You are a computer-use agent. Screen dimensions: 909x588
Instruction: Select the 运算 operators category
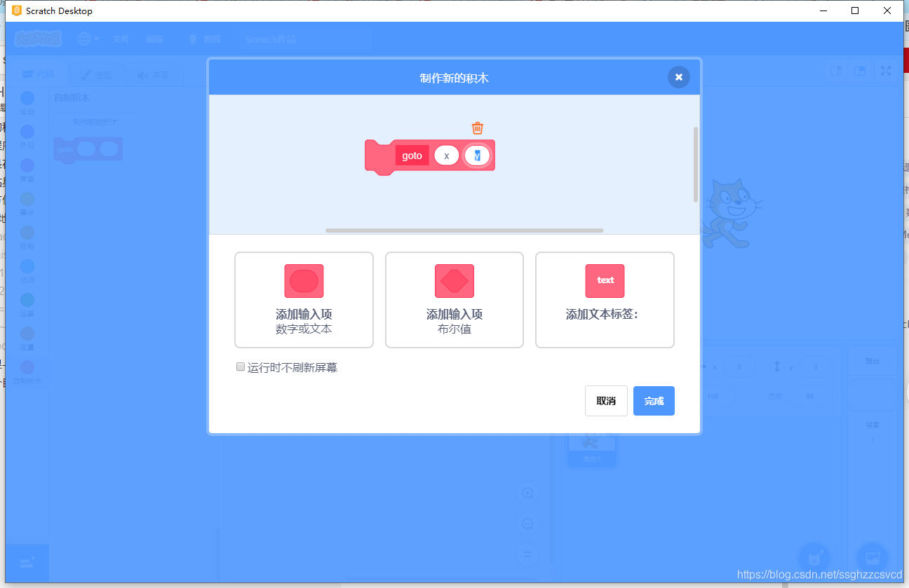27,304
